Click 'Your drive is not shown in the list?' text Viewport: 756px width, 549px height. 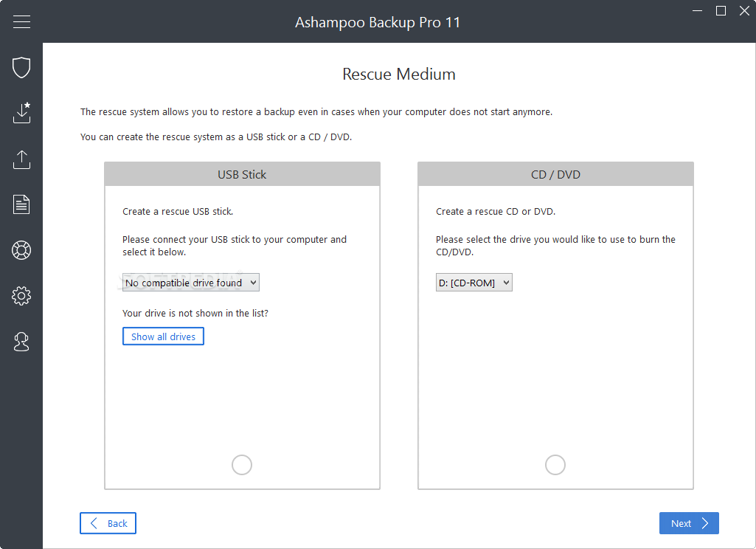(195, 313)
